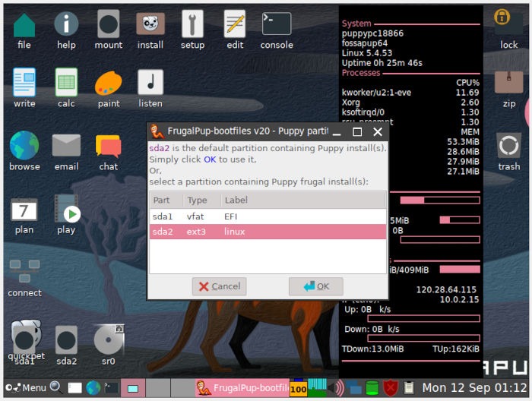The height and width of the screenshot is (401, 532).
Task: Open the sda1 drive icon
Action: point(24,340)
